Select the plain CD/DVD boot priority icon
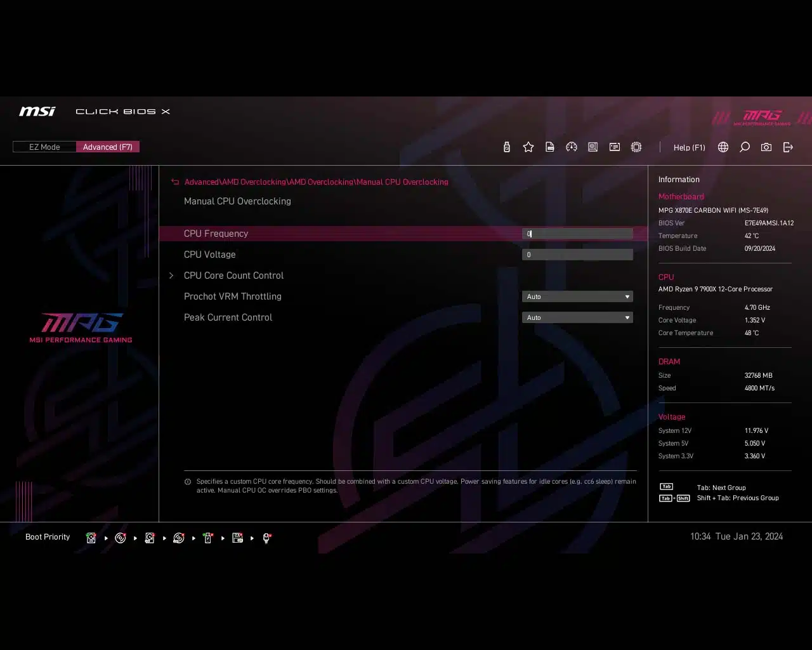 (121, 538)
